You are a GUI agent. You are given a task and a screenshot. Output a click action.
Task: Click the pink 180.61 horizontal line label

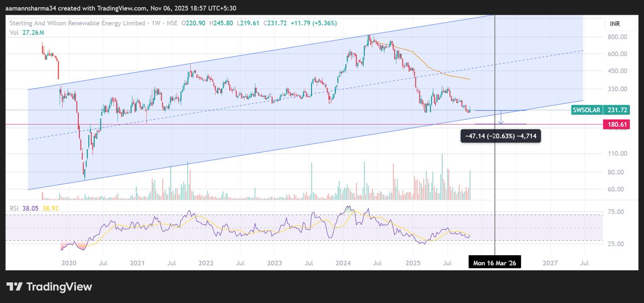pyautogui.click(x=616, y=124)
